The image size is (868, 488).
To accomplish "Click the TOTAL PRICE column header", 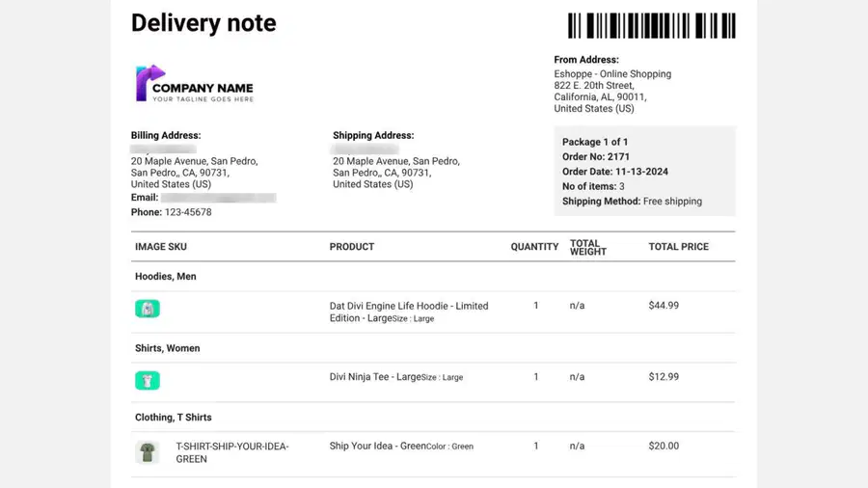I will [678, 247].
